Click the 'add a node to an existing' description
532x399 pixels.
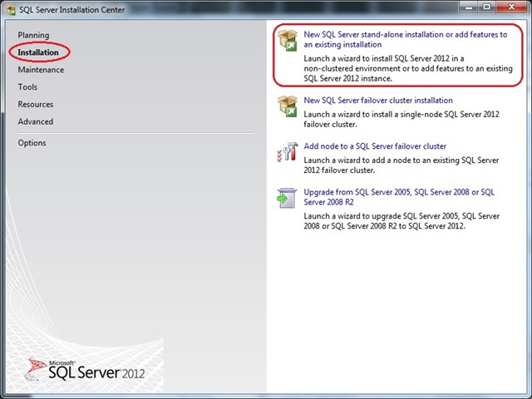[x=401, y=165]
